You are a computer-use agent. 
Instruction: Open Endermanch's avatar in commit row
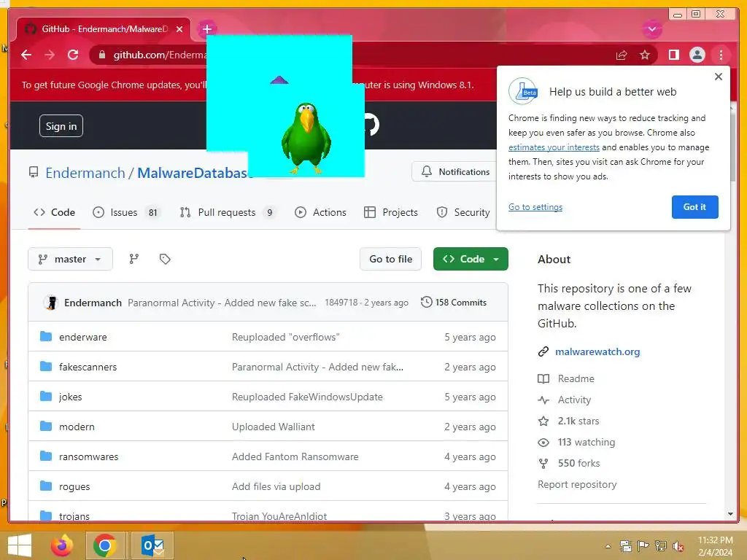50,303
